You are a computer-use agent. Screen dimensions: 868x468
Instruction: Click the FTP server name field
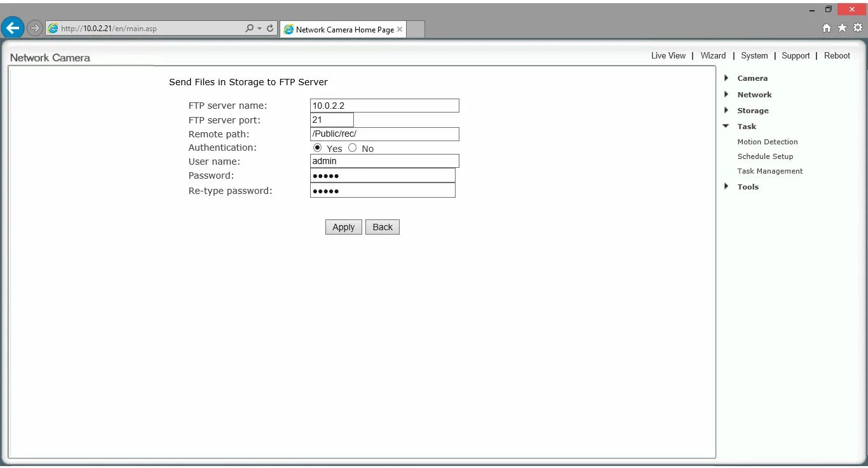click(384, 106)
